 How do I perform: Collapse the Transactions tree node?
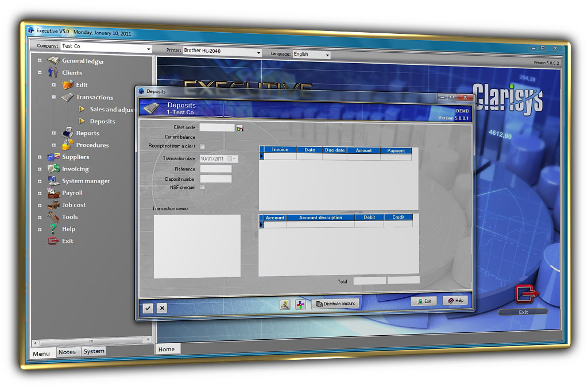[53, 96]
